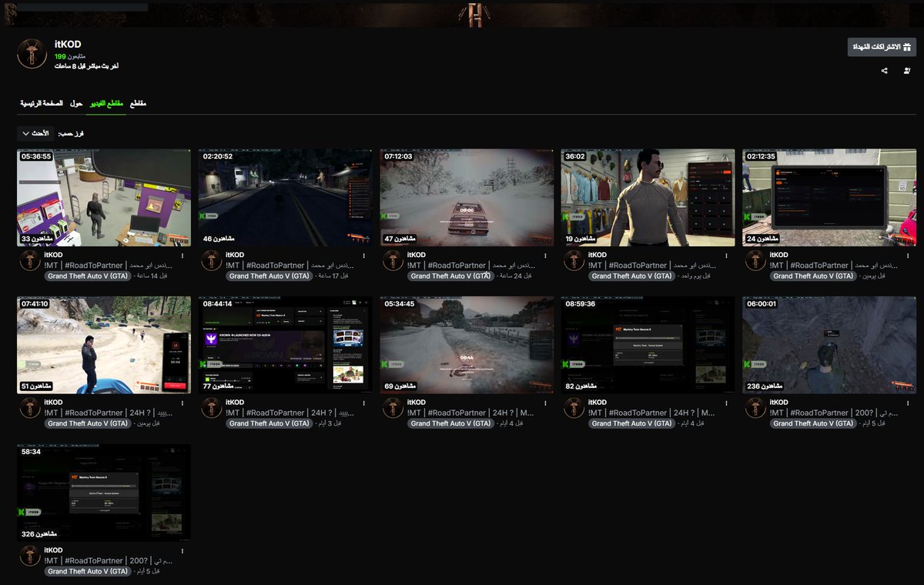Open the three-dot menu of the 08:44:14 video
The width and height of the screenshot is (924, 585).
coord(363,403)
